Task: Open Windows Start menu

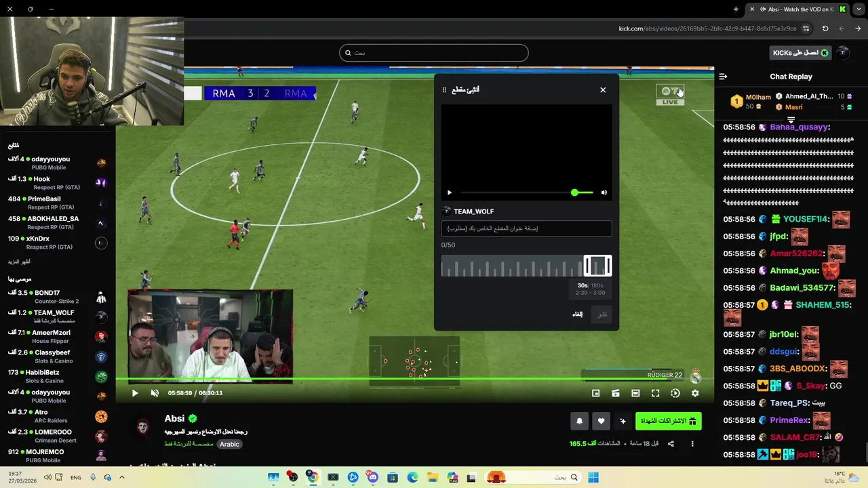Action: 593,478
